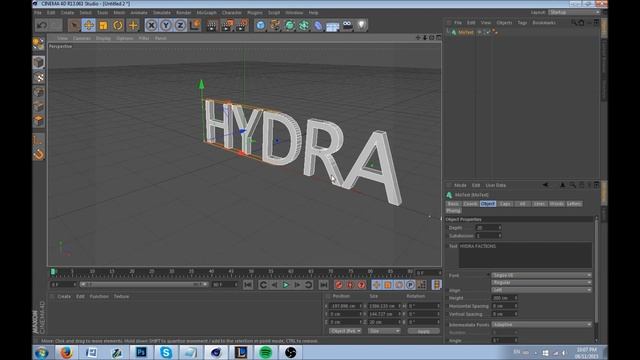The width and height of the screenshot is (640, 360).
Task: Switch to the Coord. tab
Action: coord(470,204)
